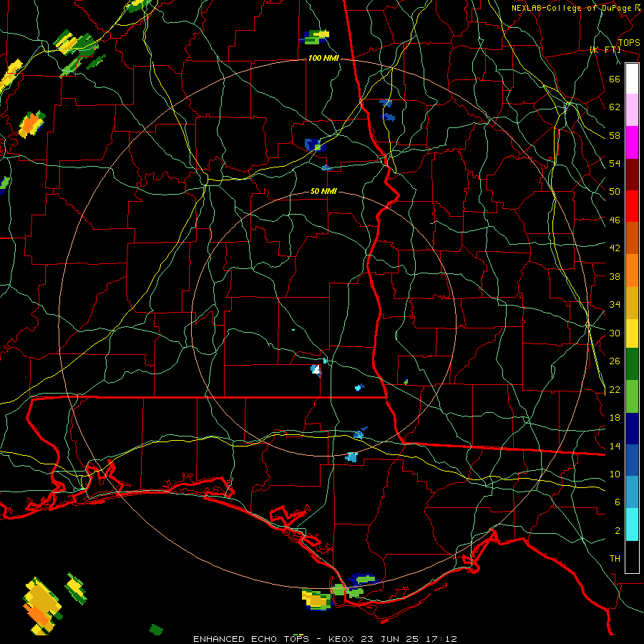644x644 pixels.
Task: Click the '62' legend value
Action: click(x=615, y=107)
